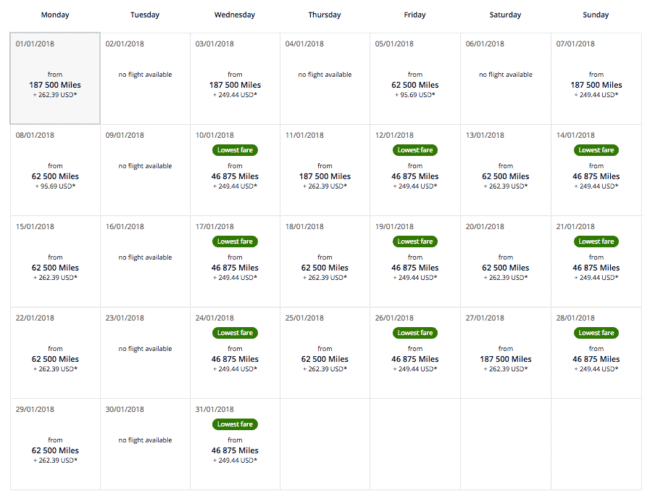Choose the 18/01/2018 Thursday fare
650x499 pixels.
tap(325, 262)
